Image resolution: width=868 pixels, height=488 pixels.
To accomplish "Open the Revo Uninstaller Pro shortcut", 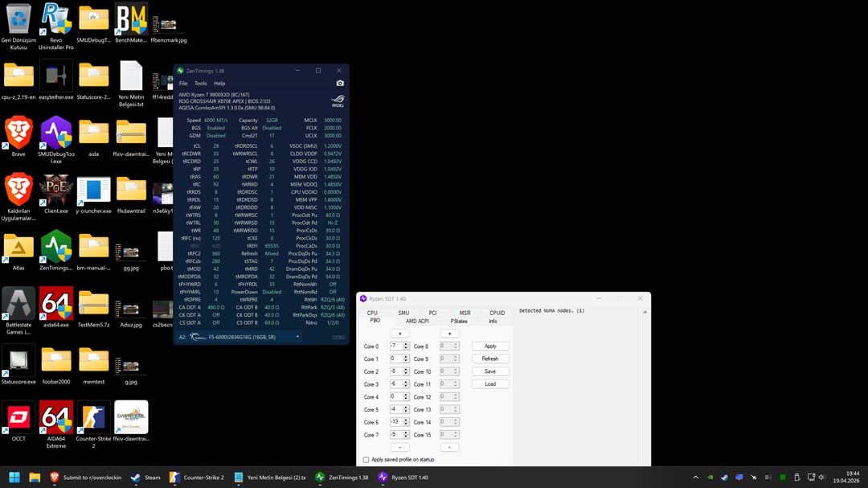I will coord(55,20).
